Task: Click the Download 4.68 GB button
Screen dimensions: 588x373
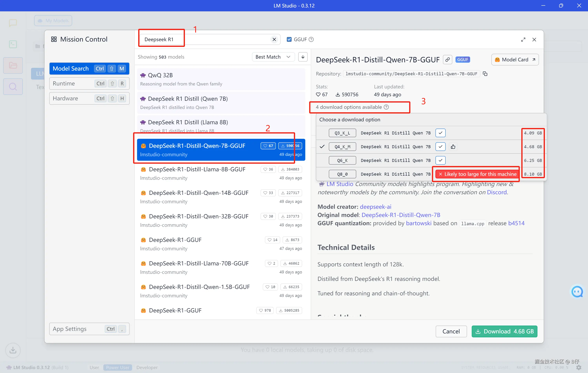Action: coord(504,331)
